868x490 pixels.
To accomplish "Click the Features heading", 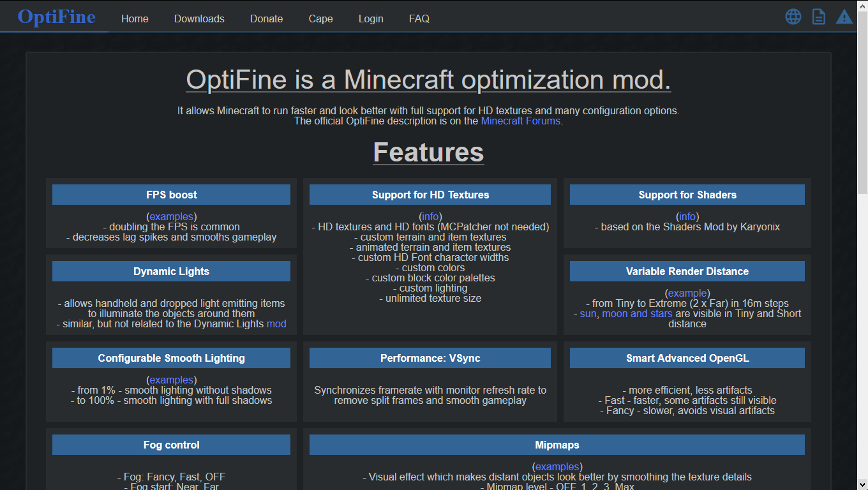I will click(428, 152).
